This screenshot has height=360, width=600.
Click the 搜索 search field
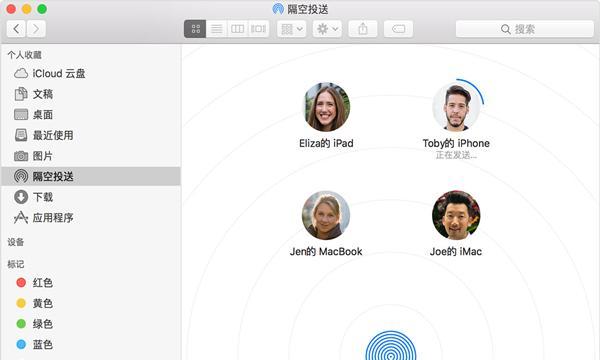click(525, 29)
